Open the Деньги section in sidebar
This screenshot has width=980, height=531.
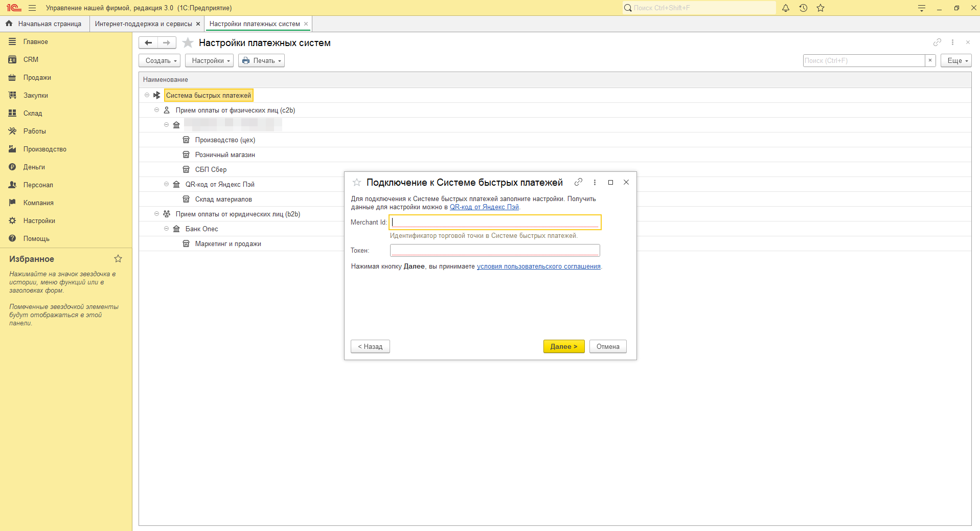tap(34, 167)
